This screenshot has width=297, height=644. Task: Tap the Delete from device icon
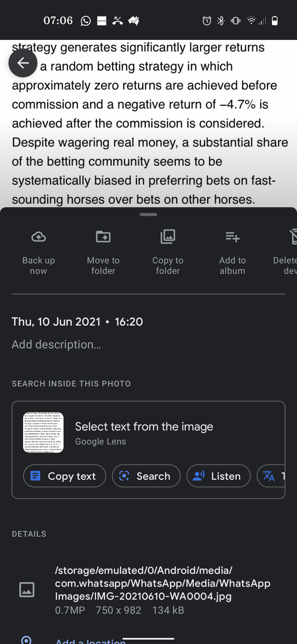click(x=293, y=237)
